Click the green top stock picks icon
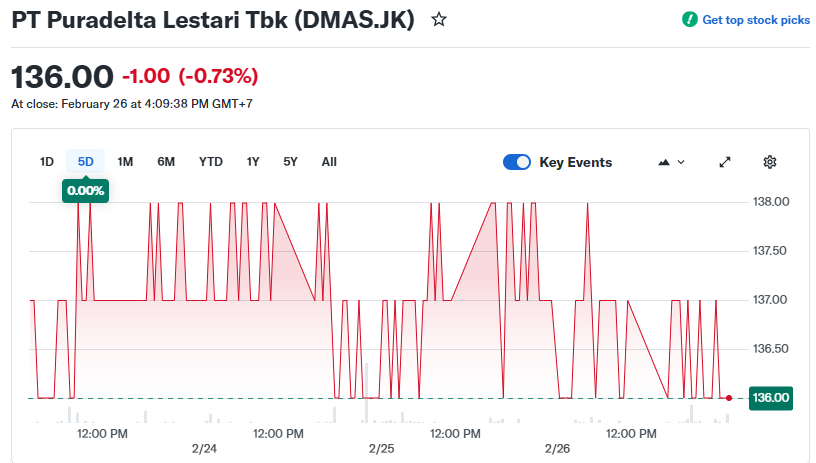This screenshot has width=816, height=463. coord(690,20)
